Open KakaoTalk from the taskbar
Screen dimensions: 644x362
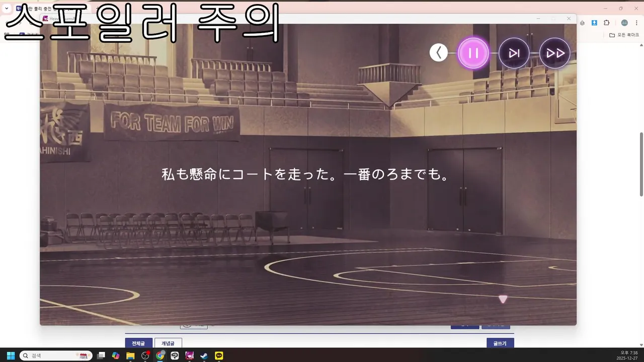click(219, 355)
